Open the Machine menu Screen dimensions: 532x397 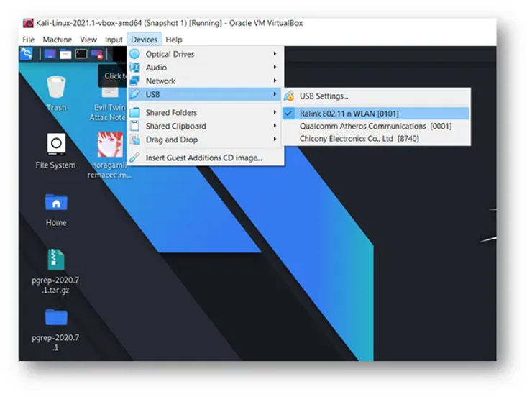(57, 40)
